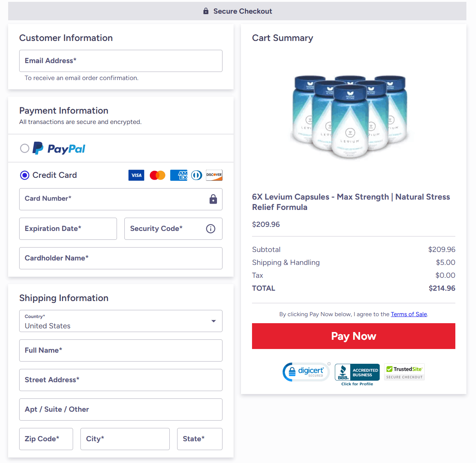Click the Email Address field
Viewport: 476px width, 463px height.
(x=121, y=61)
